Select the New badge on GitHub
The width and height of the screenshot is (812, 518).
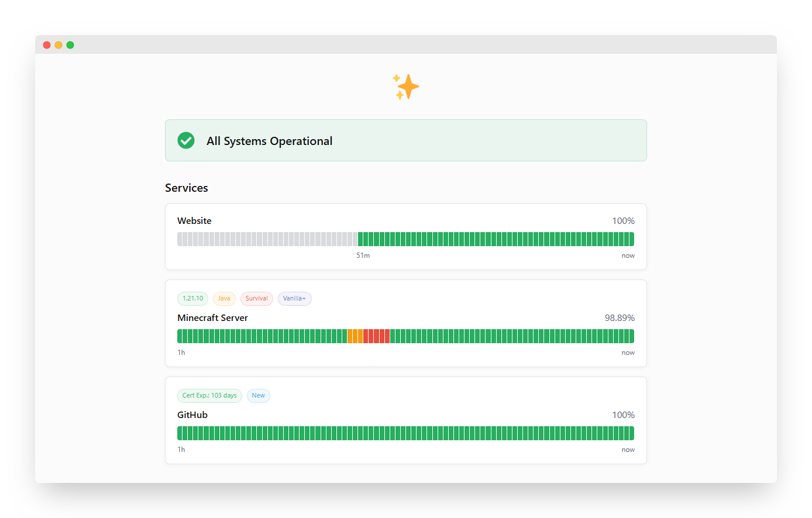click(258, 395)
